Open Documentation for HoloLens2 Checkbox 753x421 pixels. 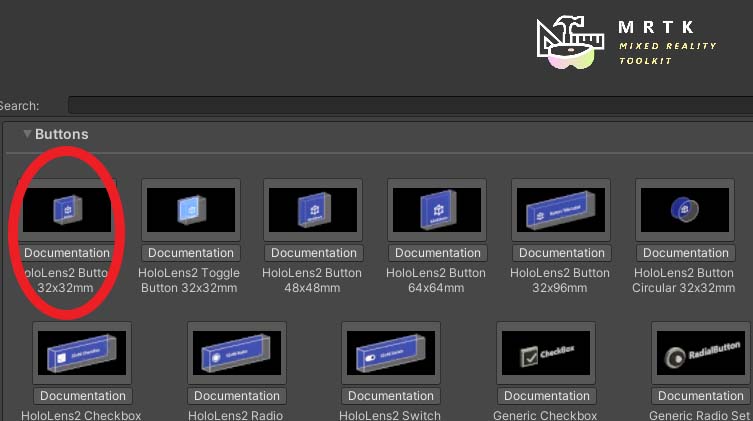tap(83, 396)
